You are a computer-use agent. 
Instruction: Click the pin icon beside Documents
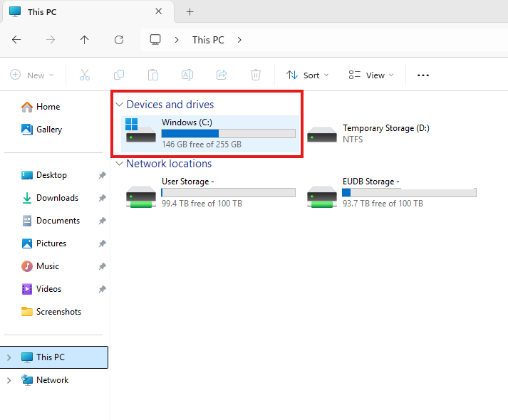[x=103, y=221]
